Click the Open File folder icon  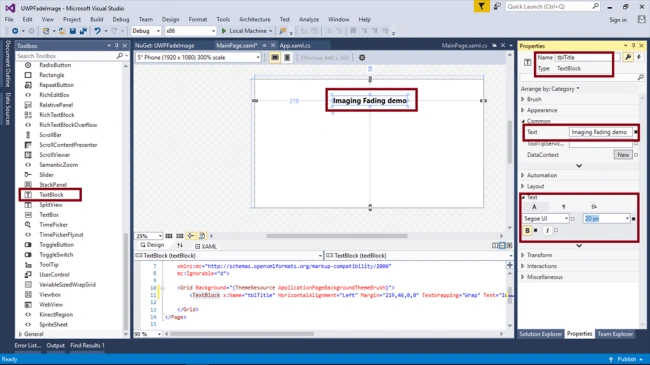[x=62, y=31]
